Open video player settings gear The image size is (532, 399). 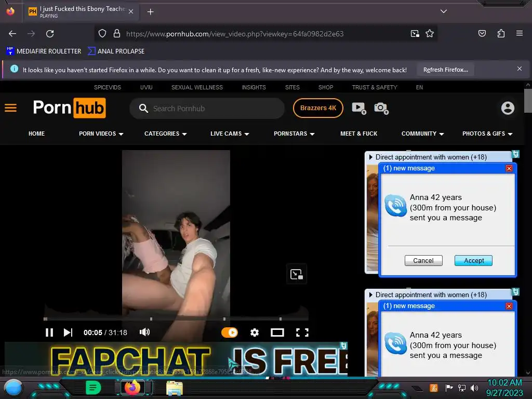coord(255,332)
